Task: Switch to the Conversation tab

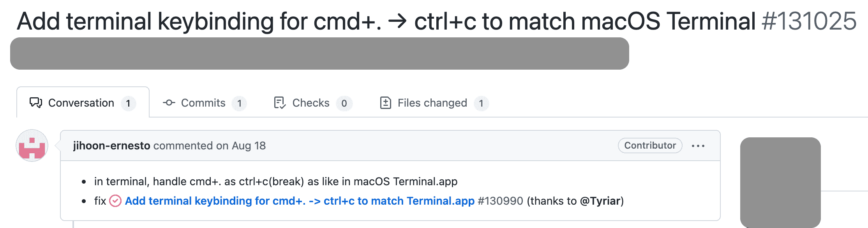Action: coord(81,103)
